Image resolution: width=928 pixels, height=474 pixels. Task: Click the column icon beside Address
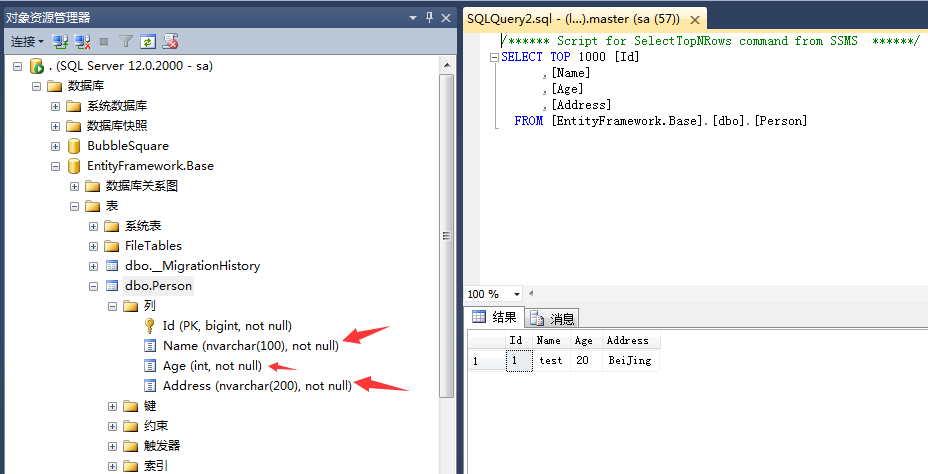pos(150,386)
